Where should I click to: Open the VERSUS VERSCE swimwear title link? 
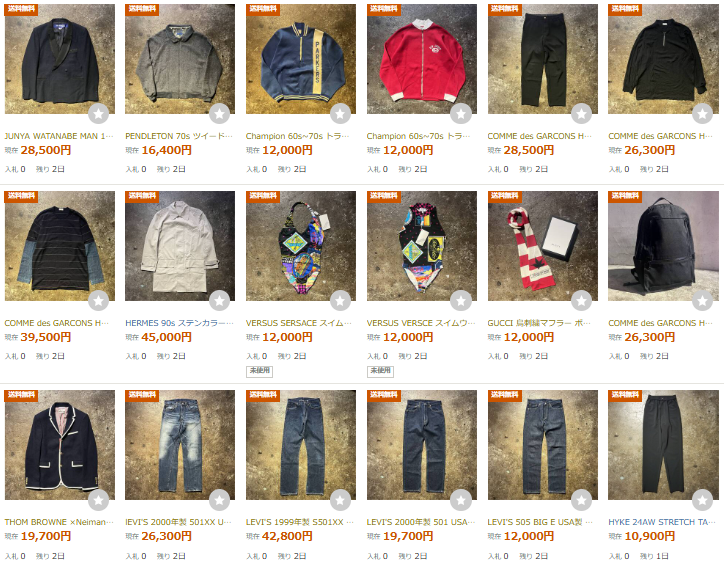click(421, 323)
